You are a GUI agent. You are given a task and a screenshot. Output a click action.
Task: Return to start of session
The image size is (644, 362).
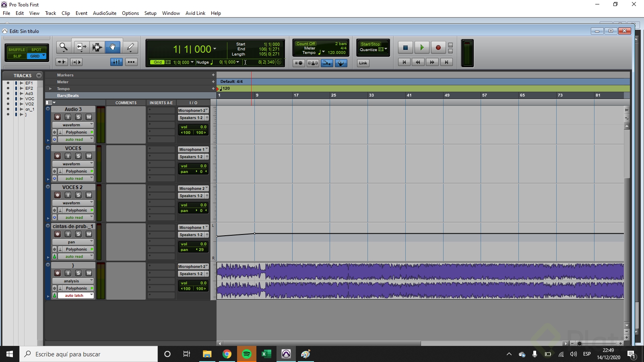pyautogui.click(x=404, y=62)
